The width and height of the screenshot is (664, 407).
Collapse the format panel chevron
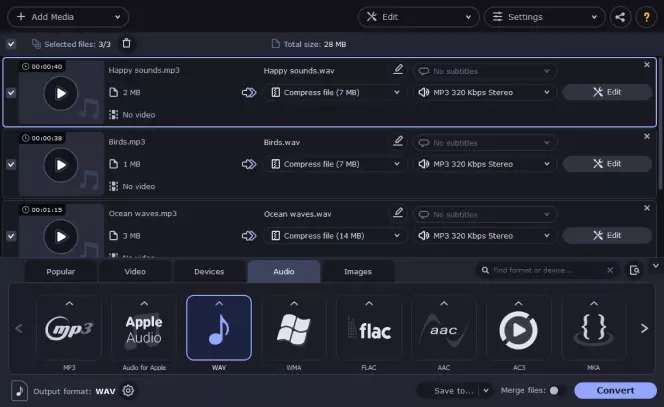(656, 266)
